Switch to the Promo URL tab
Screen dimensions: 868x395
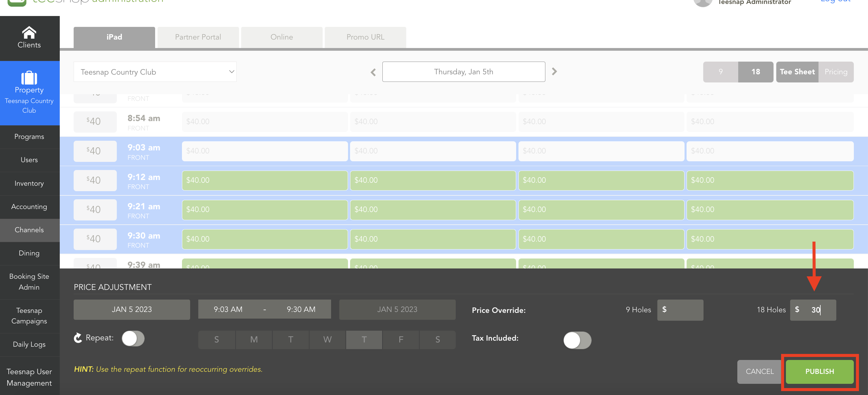(365, 37)
